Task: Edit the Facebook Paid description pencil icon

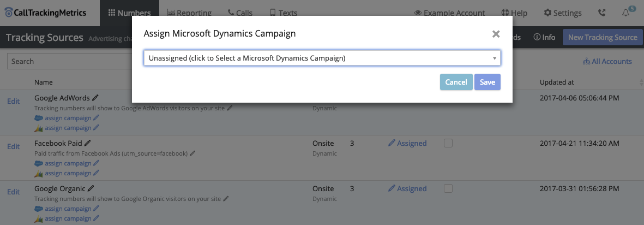Action: [192, 153]
